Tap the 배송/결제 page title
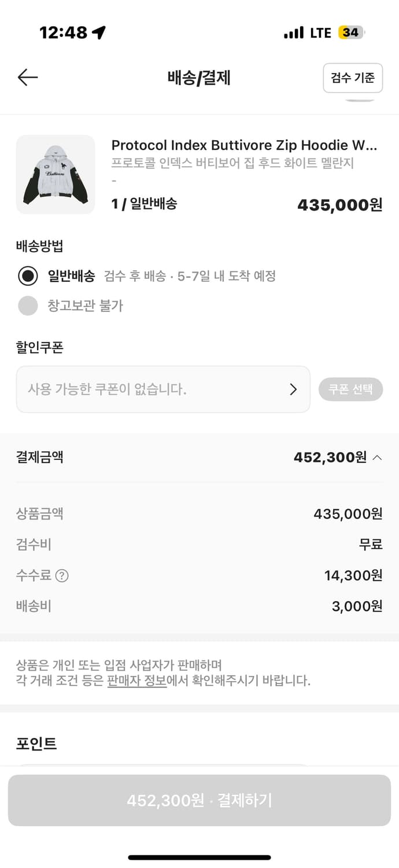399x868 pixels. (x=199, y=78)
